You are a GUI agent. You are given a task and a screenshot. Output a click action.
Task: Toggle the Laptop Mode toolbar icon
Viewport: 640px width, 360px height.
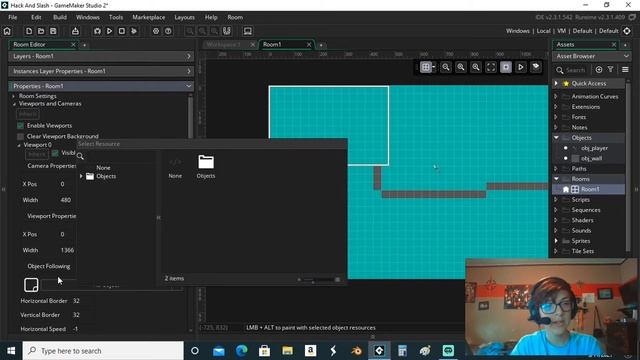[x=247, y=31]
